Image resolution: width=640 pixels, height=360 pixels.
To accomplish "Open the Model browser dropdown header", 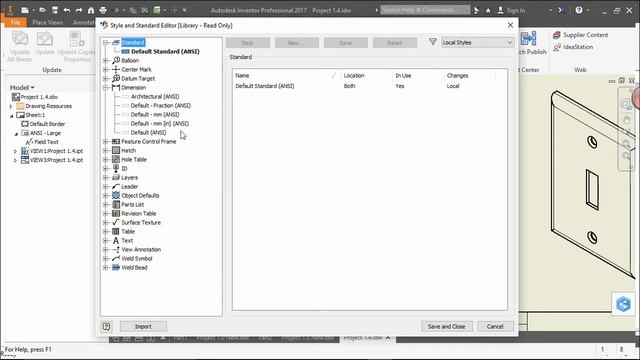I will 22,87.
